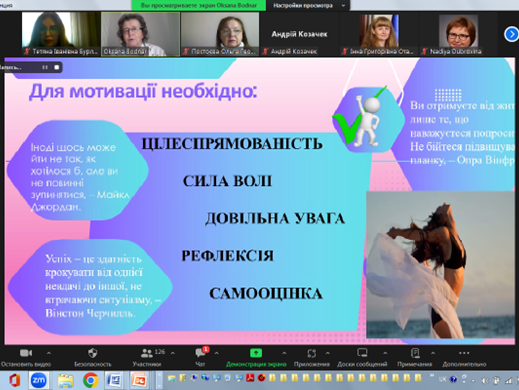Open the Чат chat icon
Image resolution: width=519 pixels, height=390 pixels.
[x=200, y=353]
